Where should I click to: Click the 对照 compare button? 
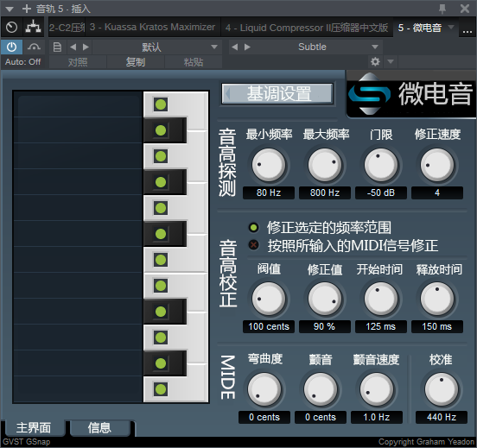tap(78, 62)
